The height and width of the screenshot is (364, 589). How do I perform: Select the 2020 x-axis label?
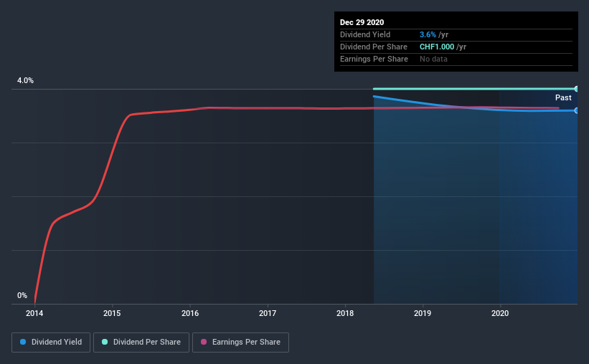tap(500, 313)
